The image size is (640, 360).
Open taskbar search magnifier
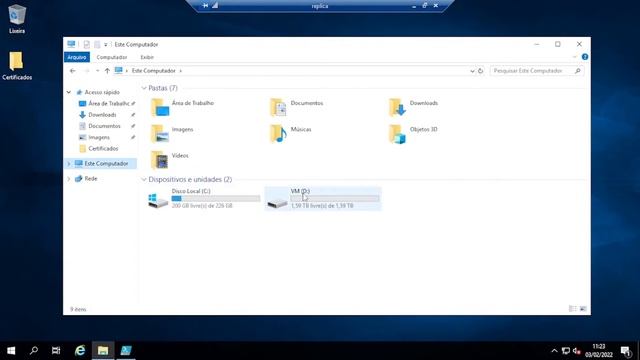(x=34, y=350)
